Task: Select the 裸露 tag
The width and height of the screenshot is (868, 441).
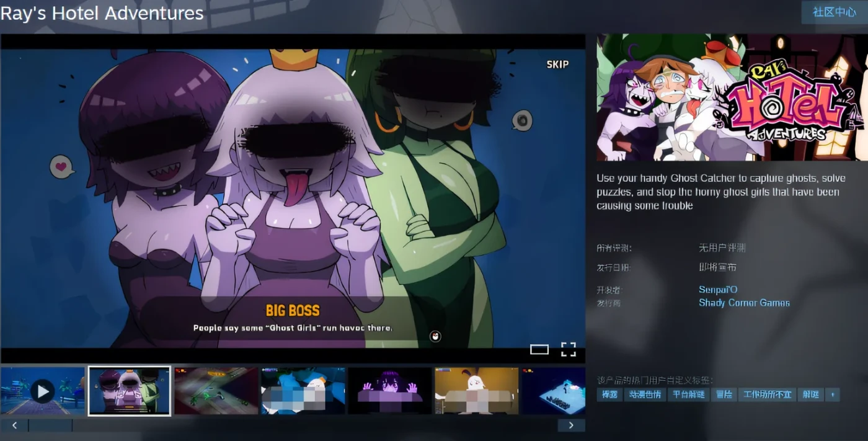Action: [x=609, y=394]
